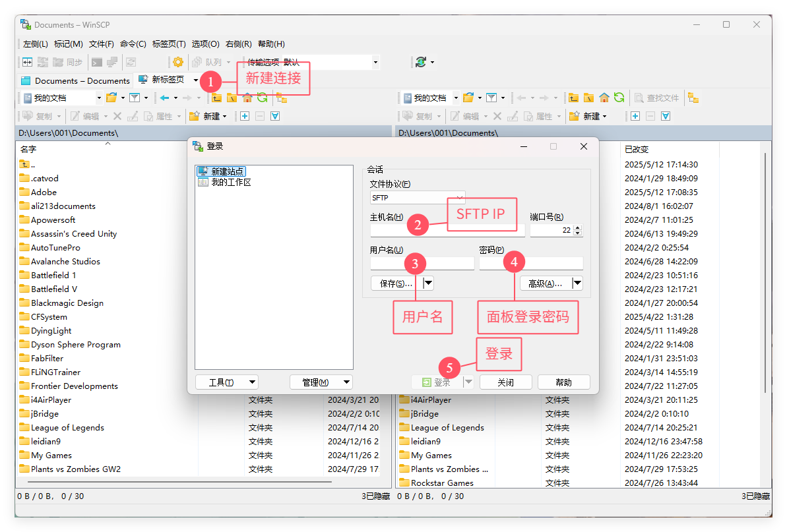
Task: Click the 登录 button at dialog bottom
Action: tap(437, 382)
